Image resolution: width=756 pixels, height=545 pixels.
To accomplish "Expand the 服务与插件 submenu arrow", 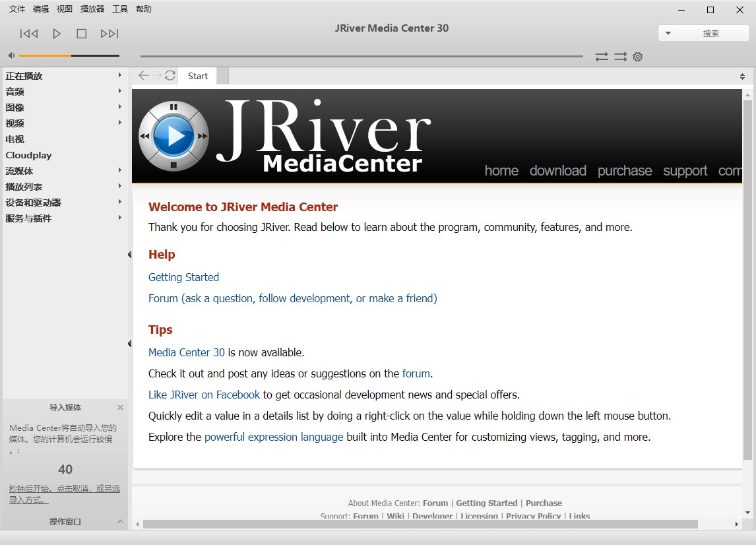I will [x=119, y=218].
